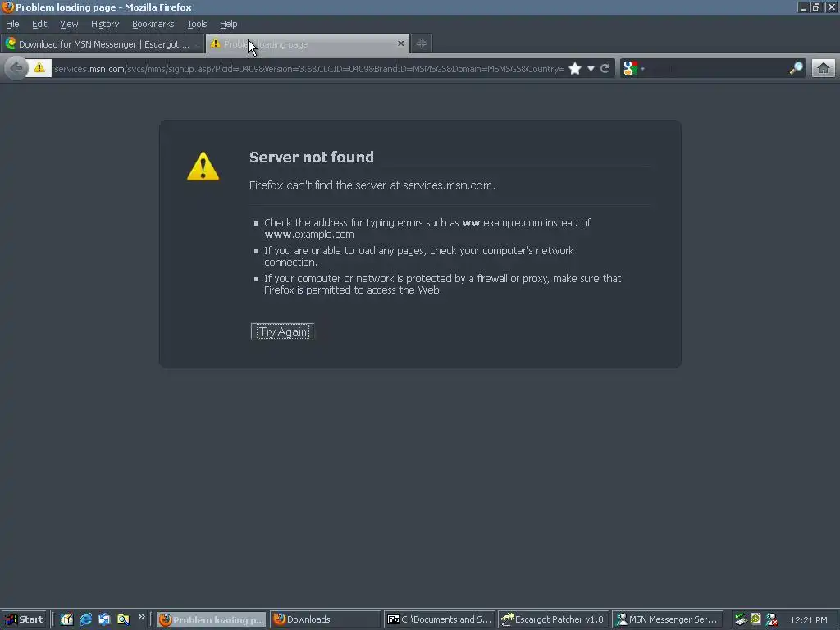Open the URL history dropdown arrow
Image resolution: width=840 pixels, height=630 pixels.
point(591,69)
